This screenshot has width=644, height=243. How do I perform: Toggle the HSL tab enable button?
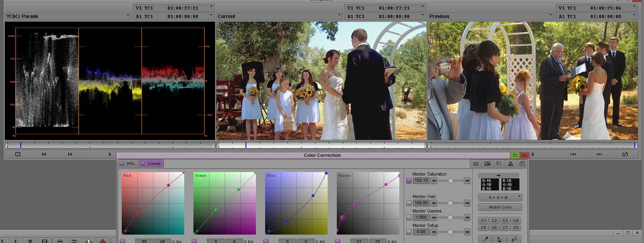coord(122,164)
